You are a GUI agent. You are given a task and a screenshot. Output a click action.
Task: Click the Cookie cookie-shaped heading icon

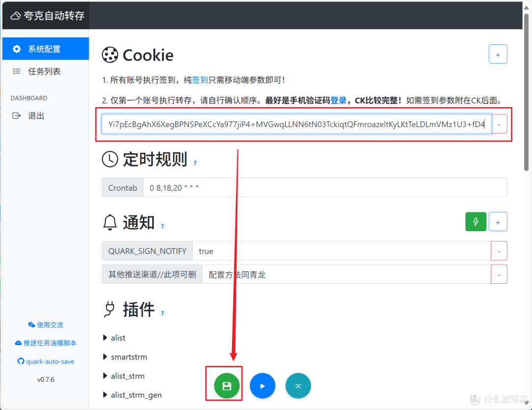tap(110, 55)
